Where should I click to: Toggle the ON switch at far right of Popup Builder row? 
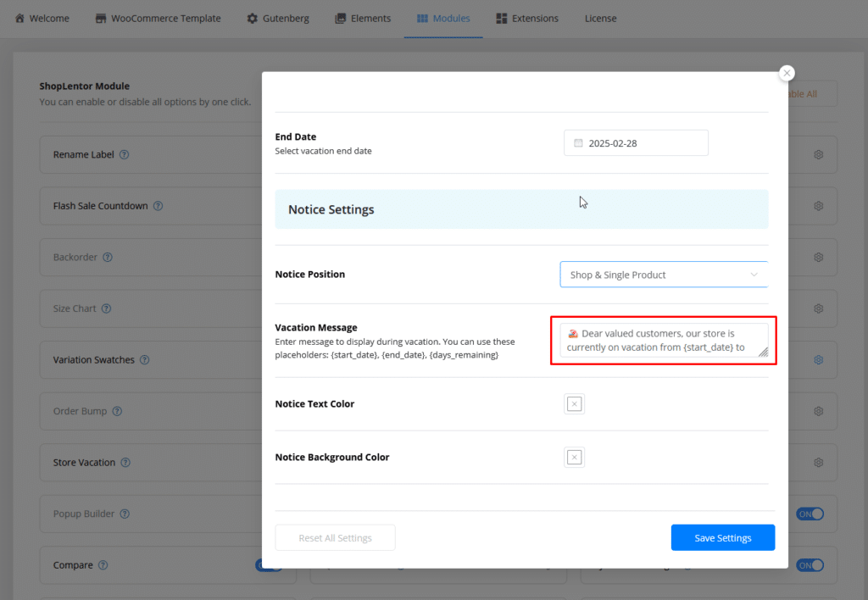click(x=810, y=514)
